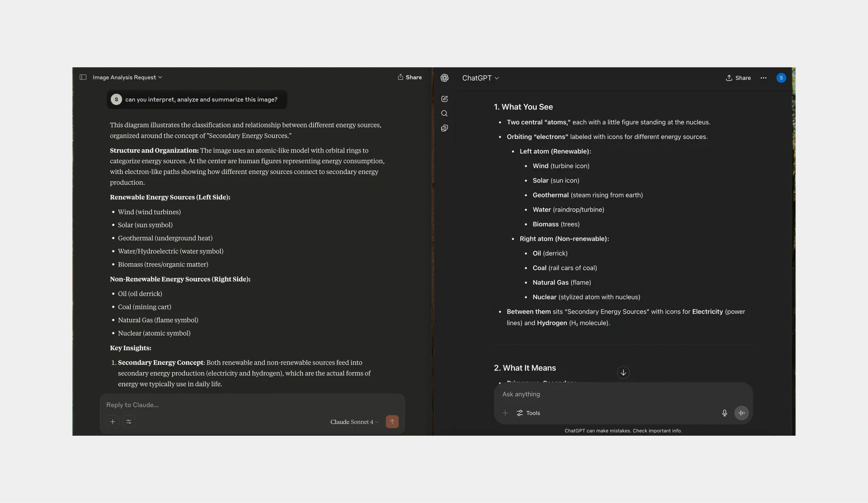Click ChatGPT plus attach button
868x503 pixels.
click(505, 413)
